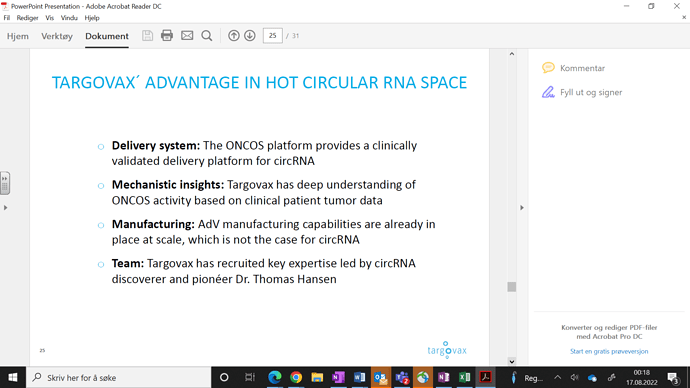The width and height of the screenshot is (690, 388).
Task: Go to previous page arrow
Action: (x=234, y=36)
